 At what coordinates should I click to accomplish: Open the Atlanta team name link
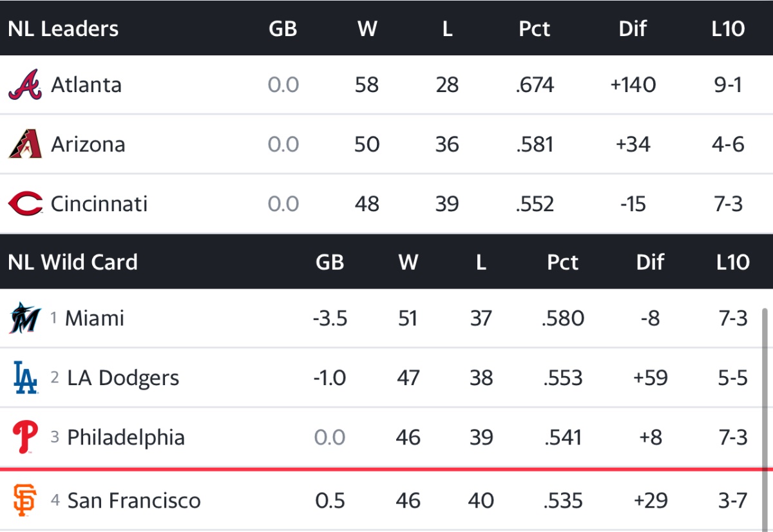tap(86, 85)
